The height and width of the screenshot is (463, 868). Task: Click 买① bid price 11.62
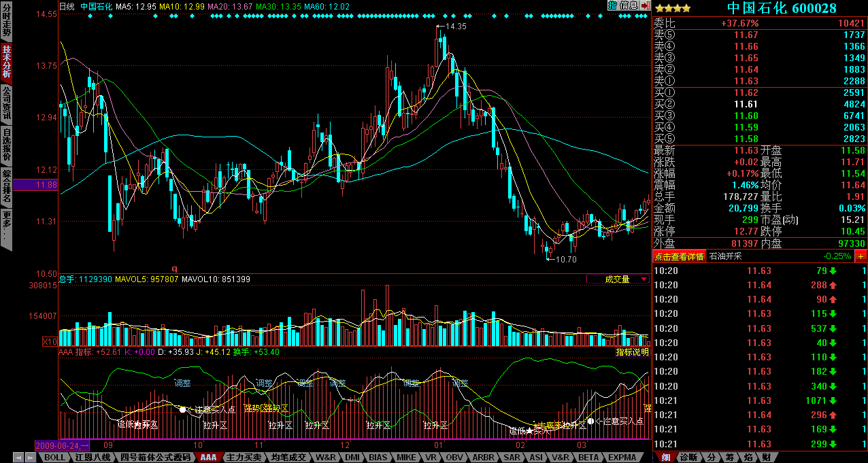point(746,92)
